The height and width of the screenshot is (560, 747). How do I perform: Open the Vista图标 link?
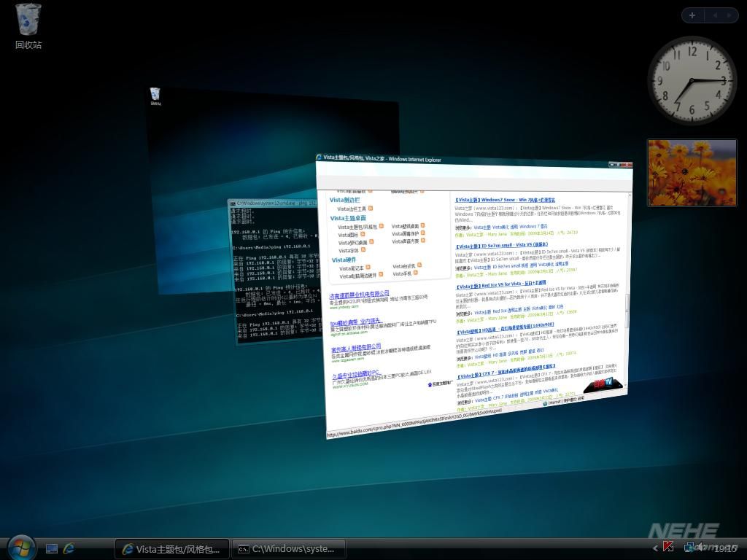click(348, 235)
